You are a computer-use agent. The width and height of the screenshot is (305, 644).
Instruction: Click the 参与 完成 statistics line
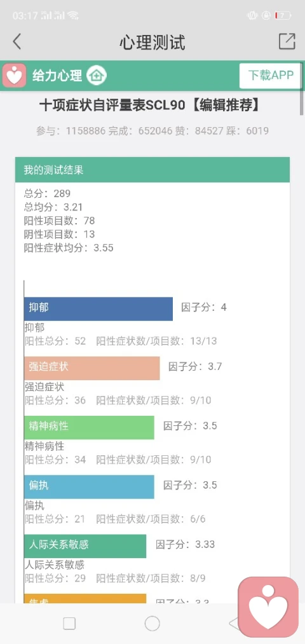click(152, 131)
